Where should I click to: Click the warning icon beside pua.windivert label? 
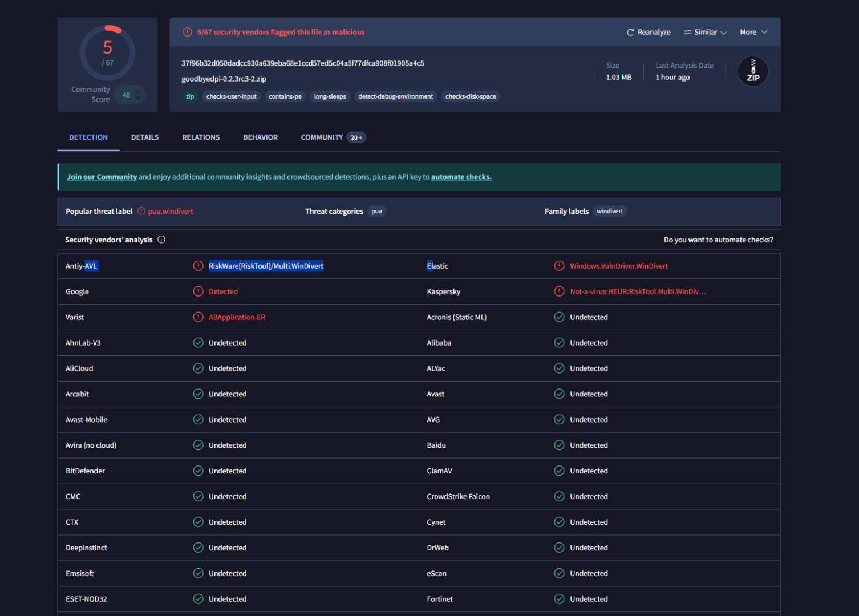(141, 211)
